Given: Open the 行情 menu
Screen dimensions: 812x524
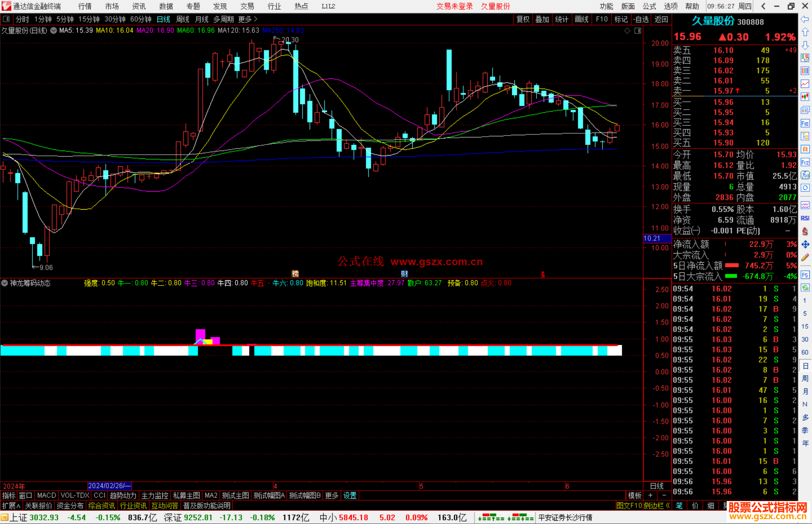Looking at the screenshot, I should coord(85,6).
